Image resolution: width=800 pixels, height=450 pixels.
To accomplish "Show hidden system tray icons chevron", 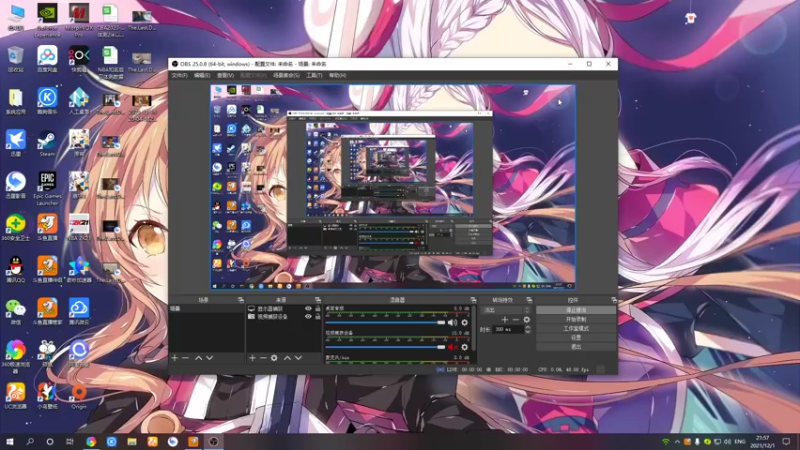I will [x=677, y=441].
